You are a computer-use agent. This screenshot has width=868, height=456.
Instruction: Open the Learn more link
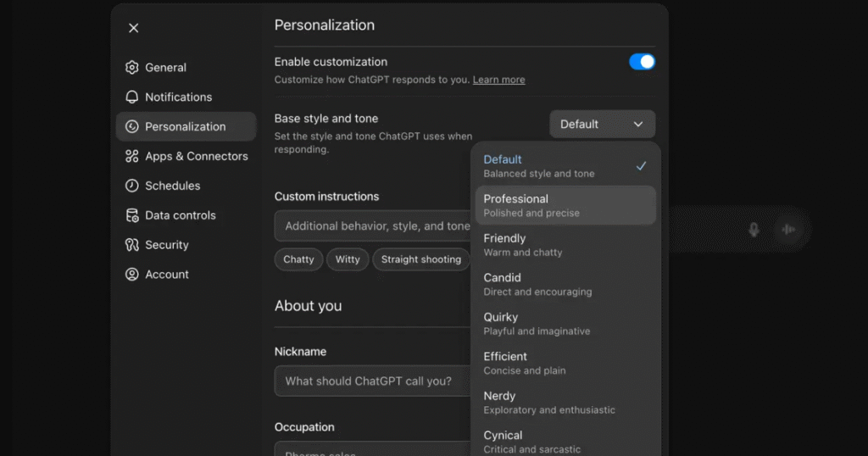498,80
